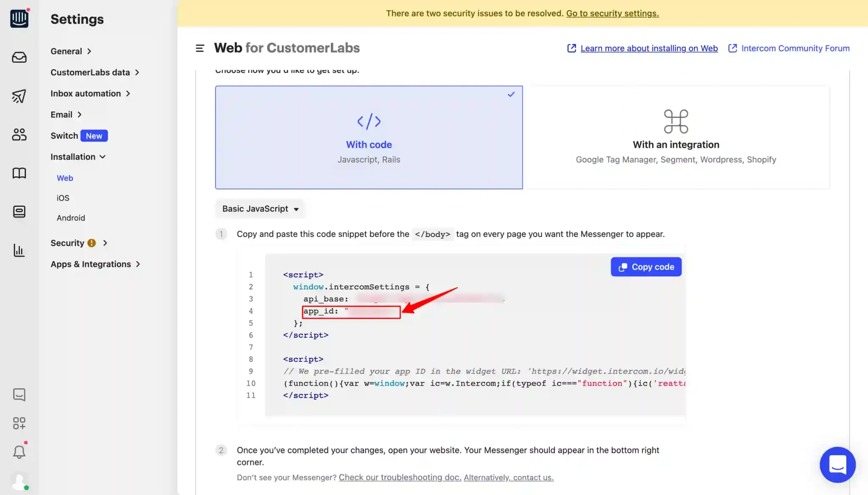Click the Security warning badge icon

click(92, 243)
